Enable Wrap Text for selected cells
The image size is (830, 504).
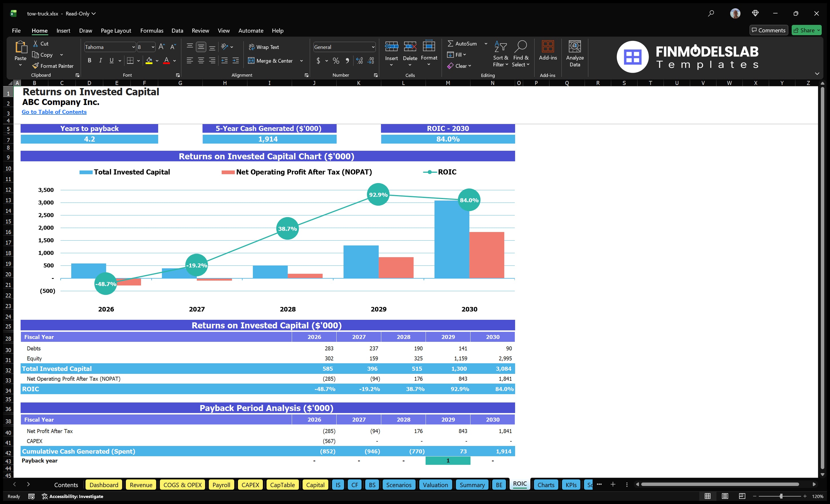(264, 47)
